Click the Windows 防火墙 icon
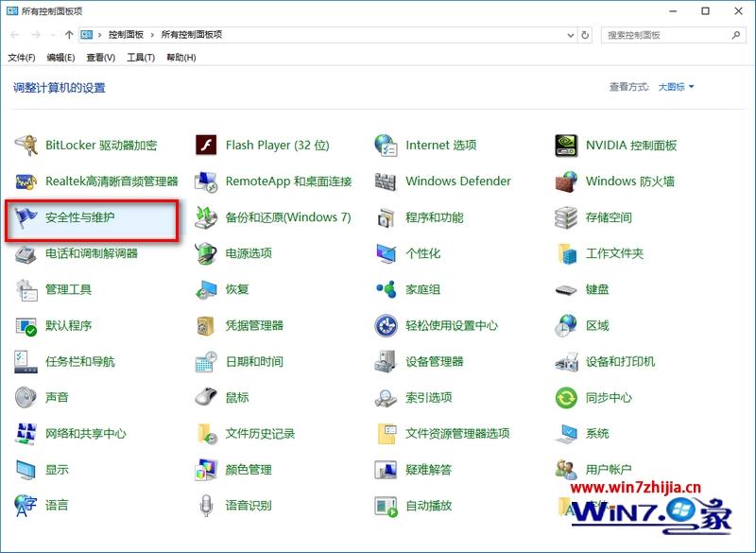Screen dimensions: 756x553 point(566,181)
